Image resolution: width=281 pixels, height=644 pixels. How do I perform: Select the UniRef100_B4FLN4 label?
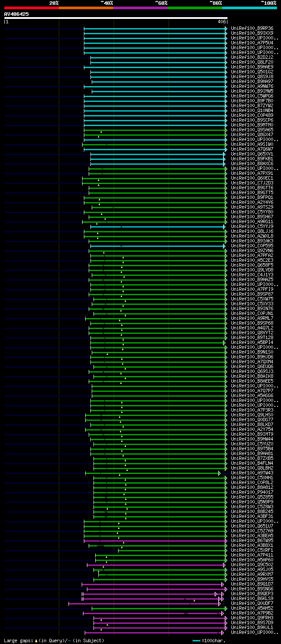252,463
